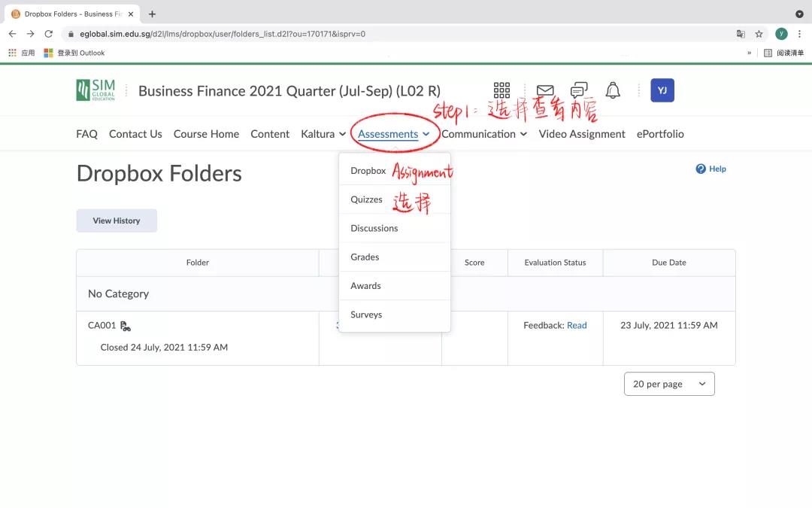Open update alerts bell icon
Screen dimensions: 812x508
pyautogui.click(x=614, y=90)
